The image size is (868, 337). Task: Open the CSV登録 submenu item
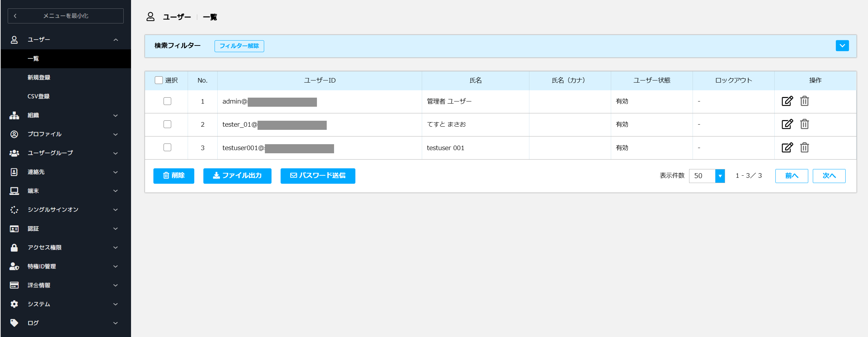tap(66, 96)
